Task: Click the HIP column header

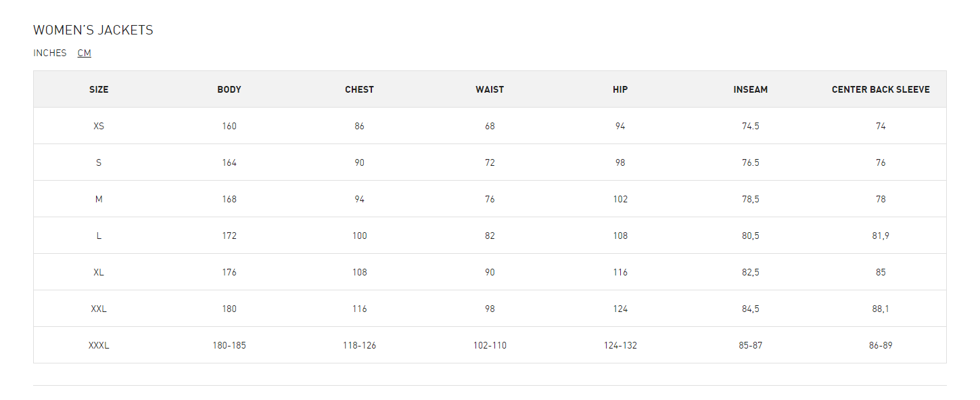Action: [620, 89]
